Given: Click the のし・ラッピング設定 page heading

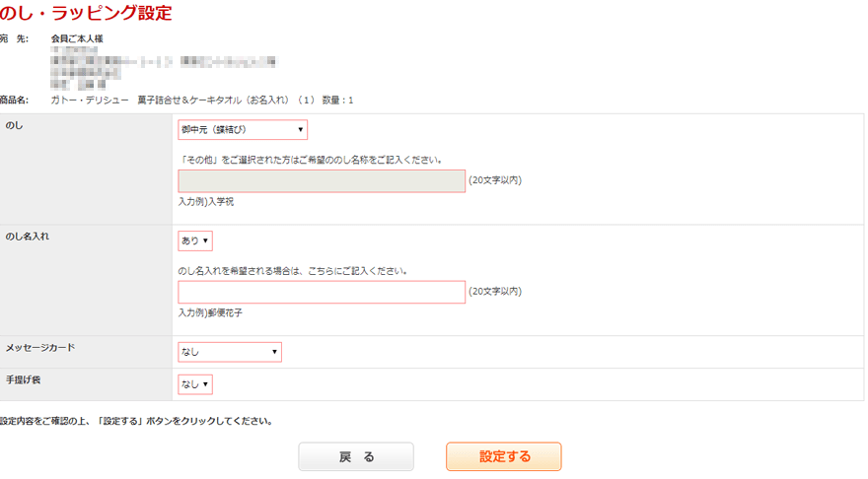Looking at the screenshot, I should tap(86, 14).
